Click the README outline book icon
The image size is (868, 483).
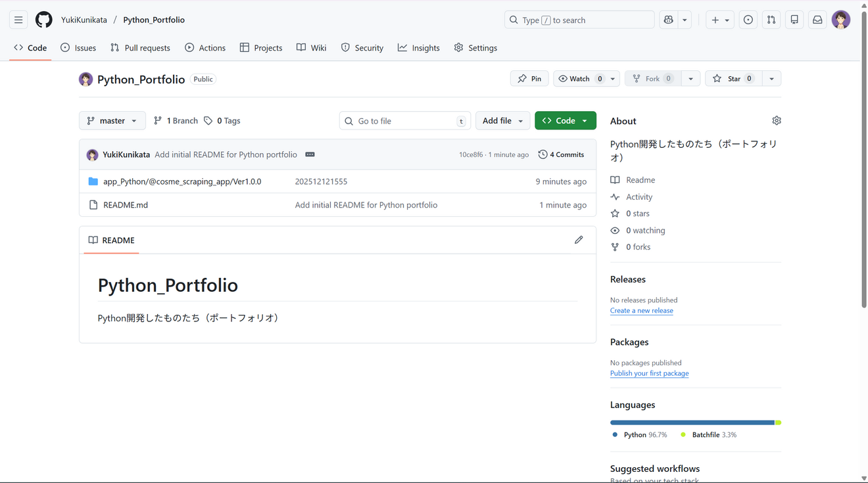(93, 241)
